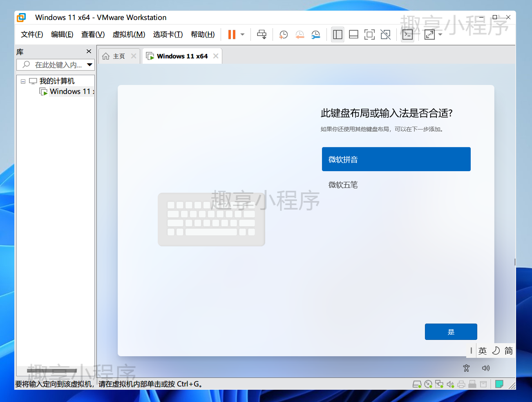This screenshot has height=402, width=532.
Task: Open the snapshot manager
Action: point(316,35)
